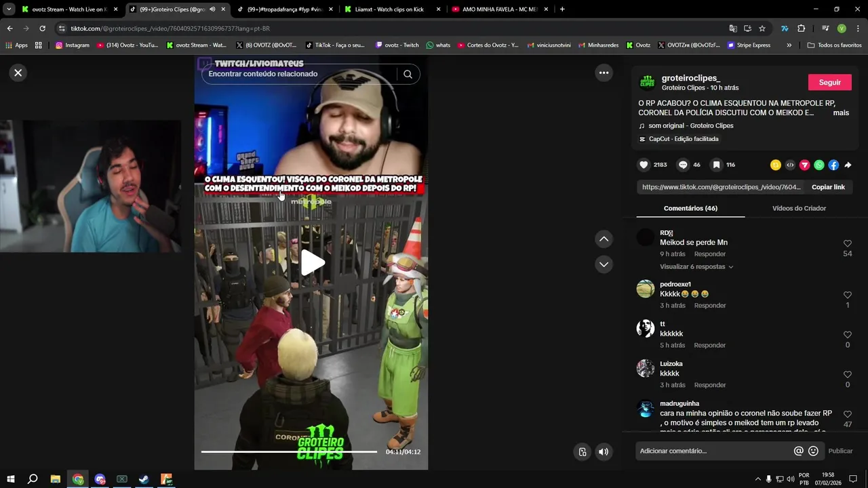This screenshot has width=868, height=488.
Task: Expand 'Visualizar 6 respostas'
Action: point(696,267)
